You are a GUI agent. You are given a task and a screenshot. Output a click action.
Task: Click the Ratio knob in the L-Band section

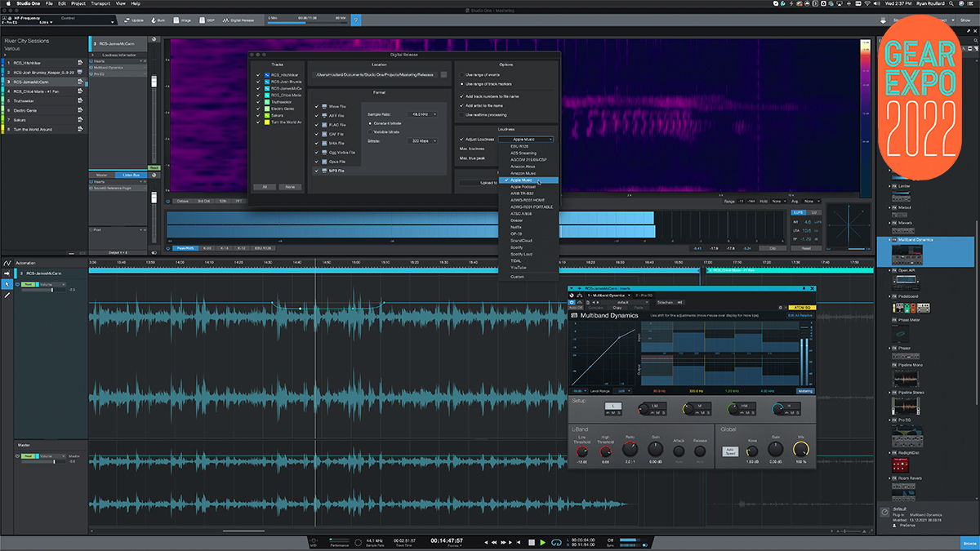[630, 450]
